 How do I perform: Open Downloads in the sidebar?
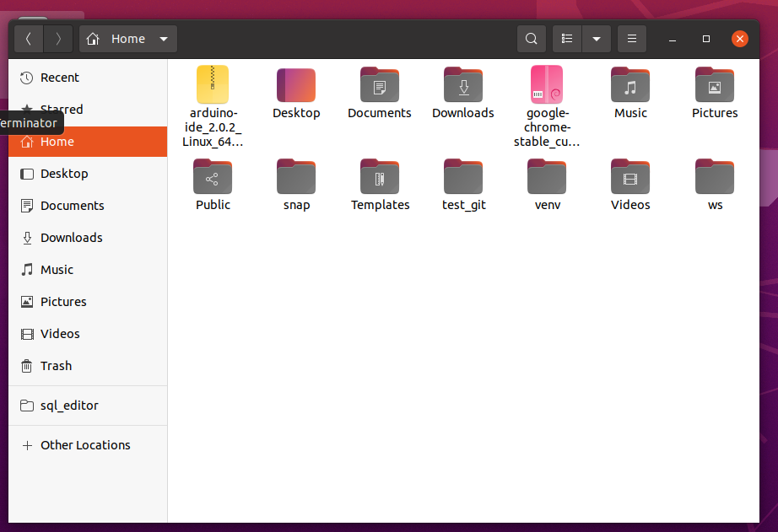pos(88,238)
